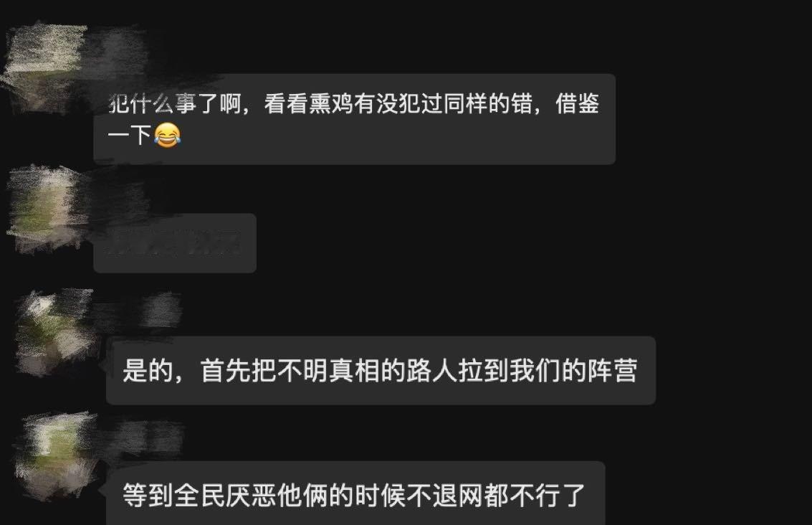Image resolution: width=812 pixels, height=525 pixels.
Task: Click the word 熏鸡 in first message
Action: [331, 104]
